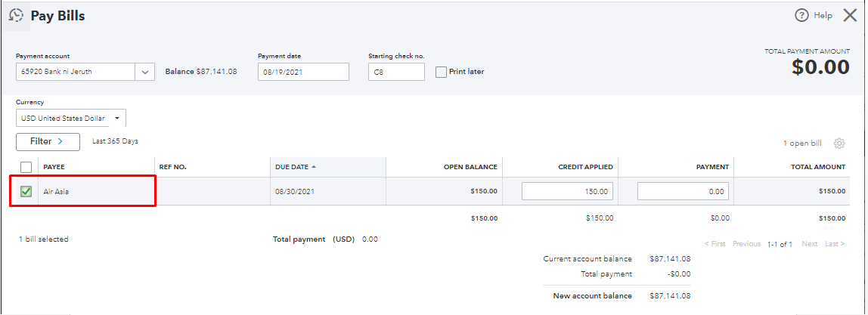Open table settings gear icon
868x315 pixels.
click(x=839, y=144)
